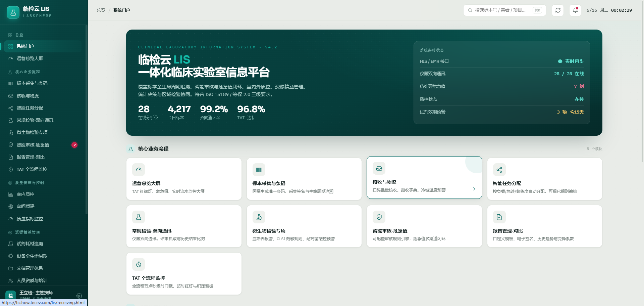Click the chevron arrow on 核收与物流 card
644x306 pixels.
(474, 189)
